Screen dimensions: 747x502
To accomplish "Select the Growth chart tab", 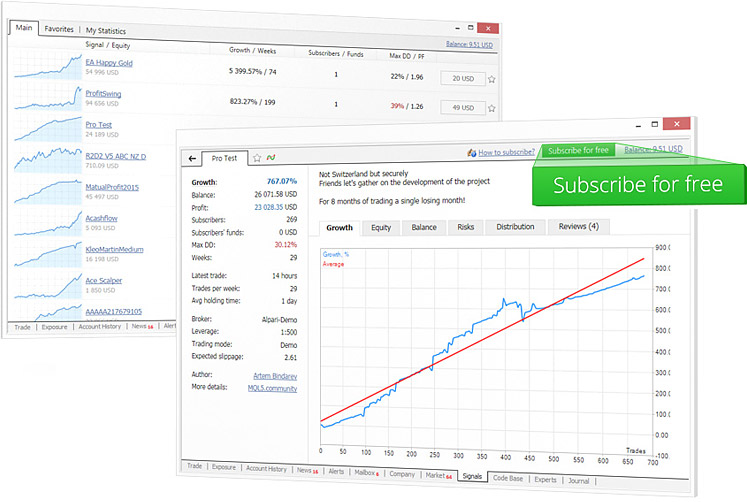I will coord(340,228).
